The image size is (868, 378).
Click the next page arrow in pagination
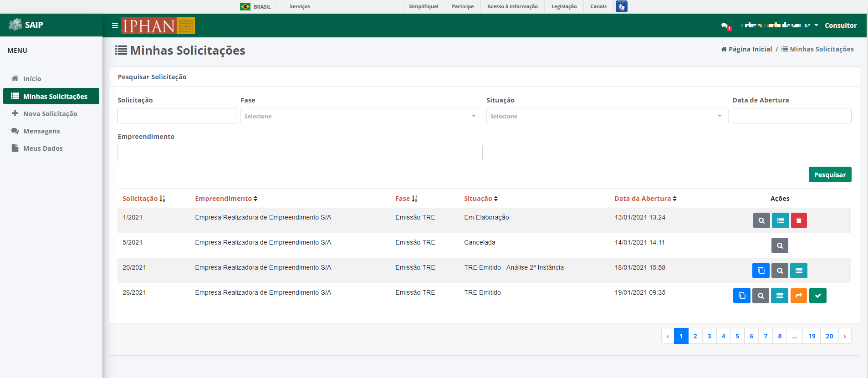click(x=845, y=336)
